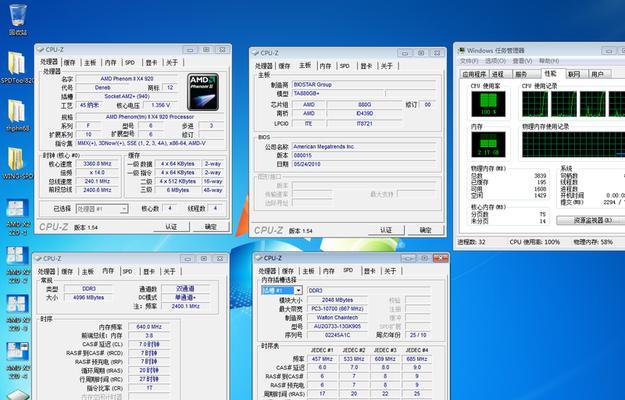This screenshot has width=625, height=400.
Task: Click the 2048 MBytes module size value
Action: pyautogui.click(x=337, y=300)
